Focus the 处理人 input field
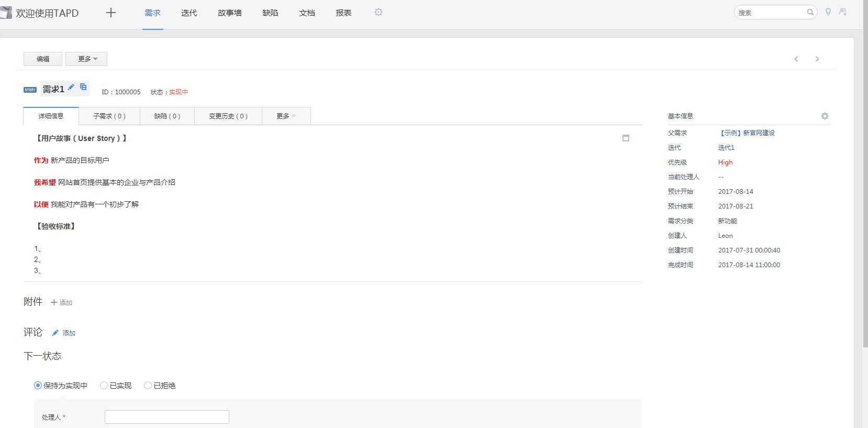 [167, 417]
